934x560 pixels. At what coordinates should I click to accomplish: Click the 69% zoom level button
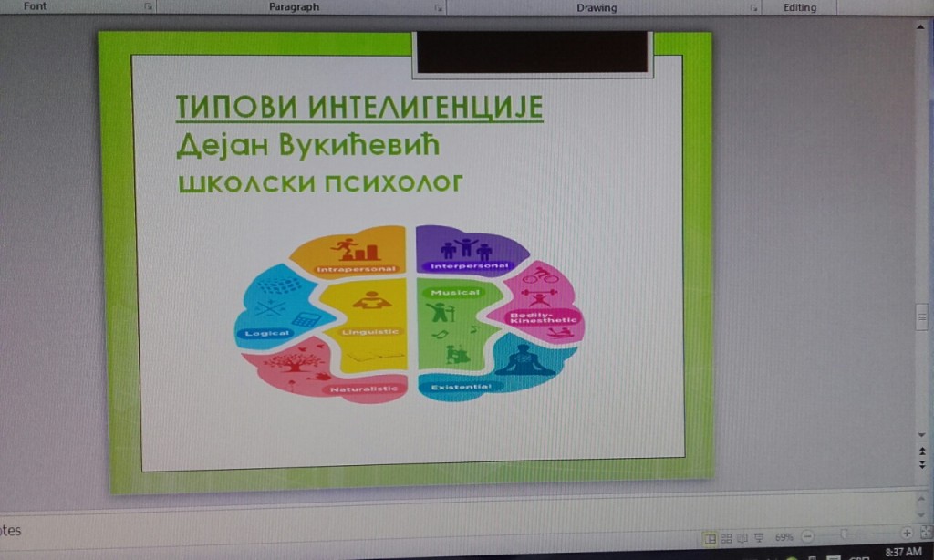point(784,537)
